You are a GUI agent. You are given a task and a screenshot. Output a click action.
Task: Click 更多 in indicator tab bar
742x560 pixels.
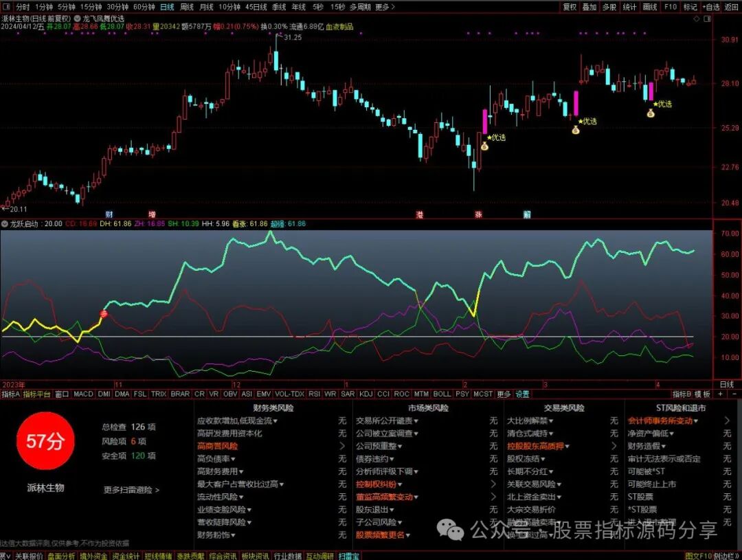[504, 394]
